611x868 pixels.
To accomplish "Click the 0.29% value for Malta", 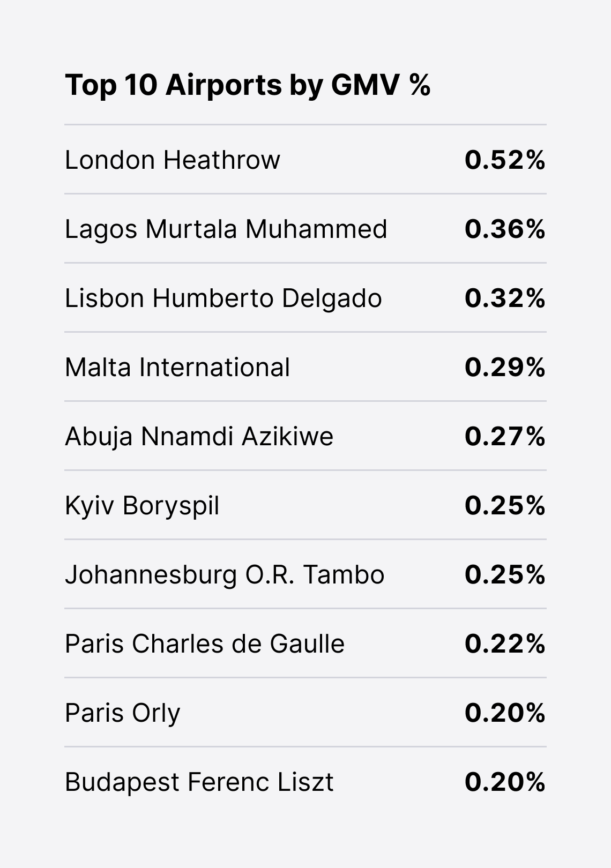I will (505, 367).
